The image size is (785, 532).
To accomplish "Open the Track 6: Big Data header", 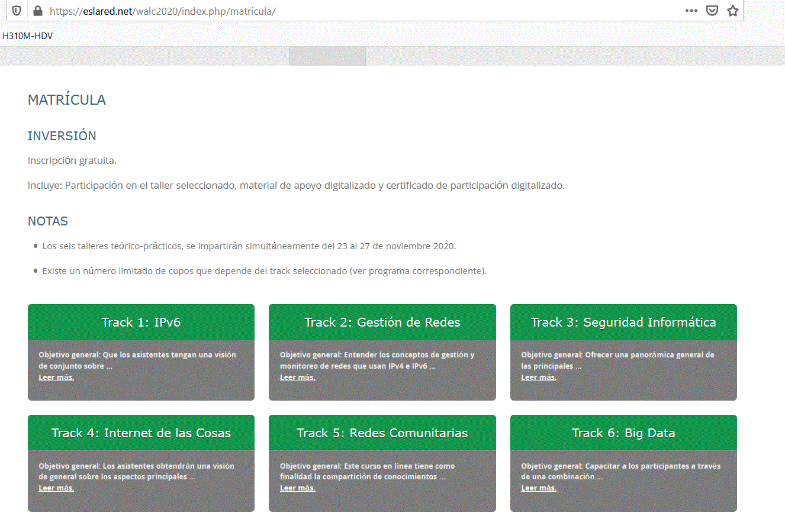I will click(623, 433).
